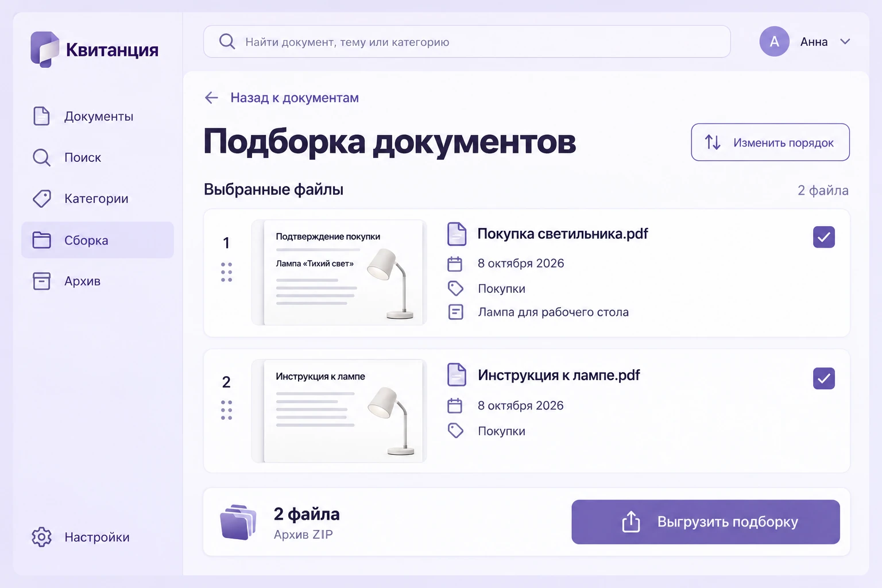Open Документы in the sidebar
This screenshot has width=882, height=588.
pyautogui.click(x=98, y=116)
